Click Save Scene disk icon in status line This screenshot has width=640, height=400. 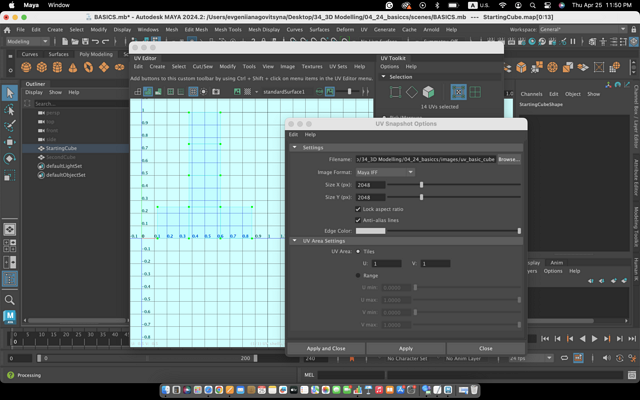(x=85, y=41)
